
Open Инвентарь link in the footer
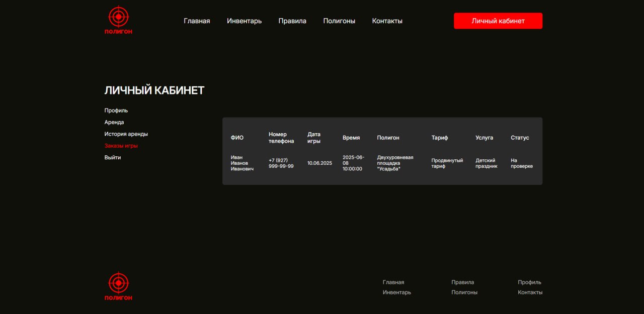tap(397, 292)
